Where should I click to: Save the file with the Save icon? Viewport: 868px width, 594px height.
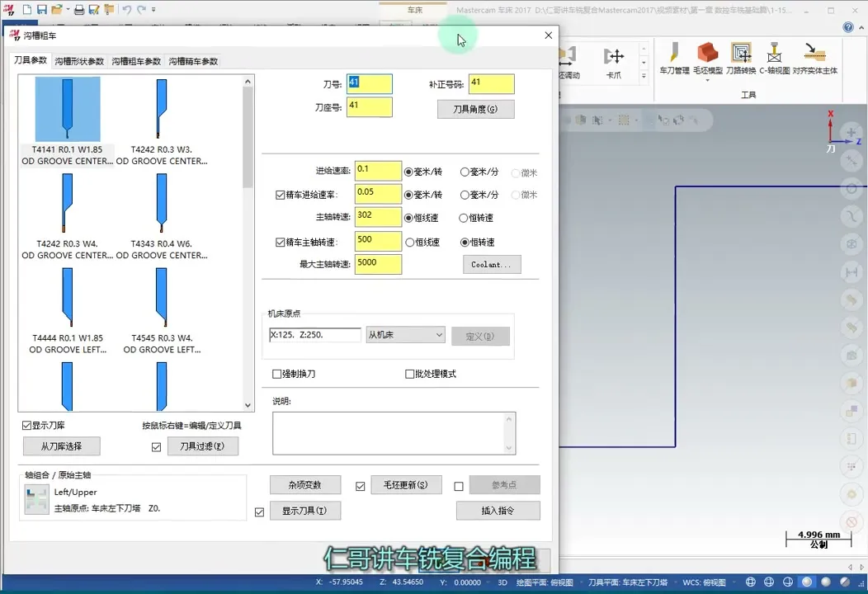42,10
